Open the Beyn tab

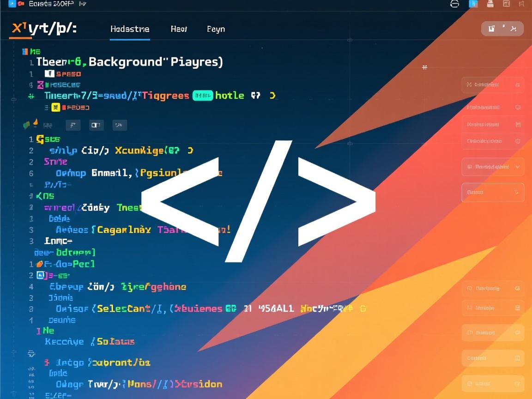216,29
